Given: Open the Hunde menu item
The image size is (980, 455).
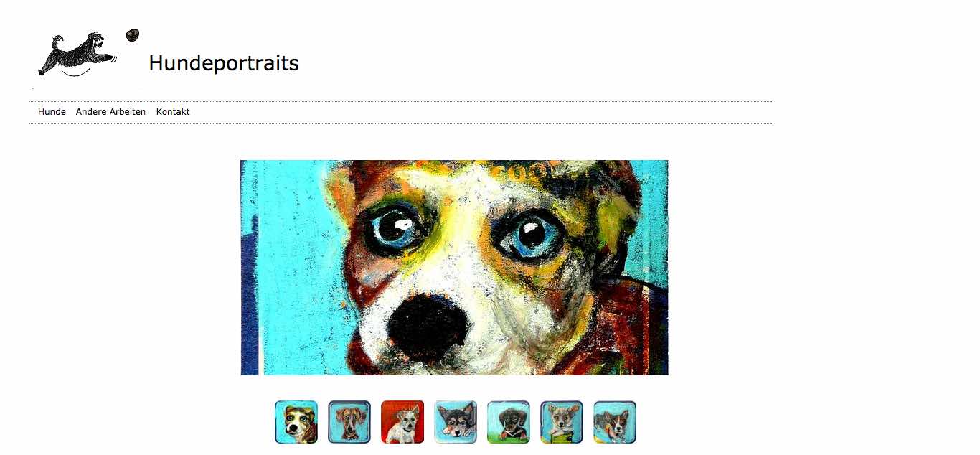Looking at the screenshot, I should [52, 112].
